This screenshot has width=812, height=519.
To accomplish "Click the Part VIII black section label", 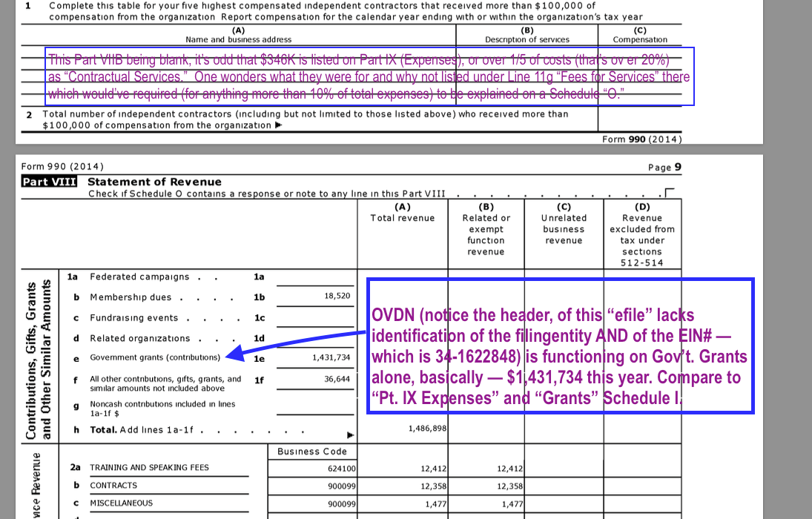I will coord(49,182).
